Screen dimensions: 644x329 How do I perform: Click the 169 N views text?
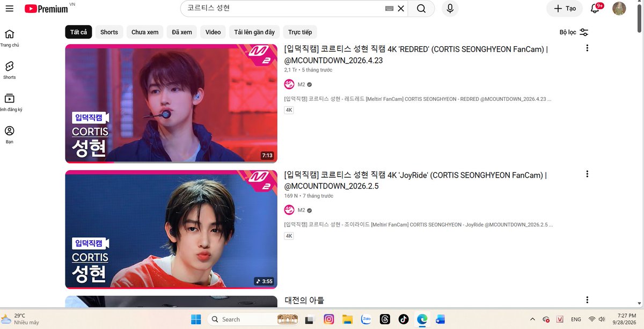[291, 196]
